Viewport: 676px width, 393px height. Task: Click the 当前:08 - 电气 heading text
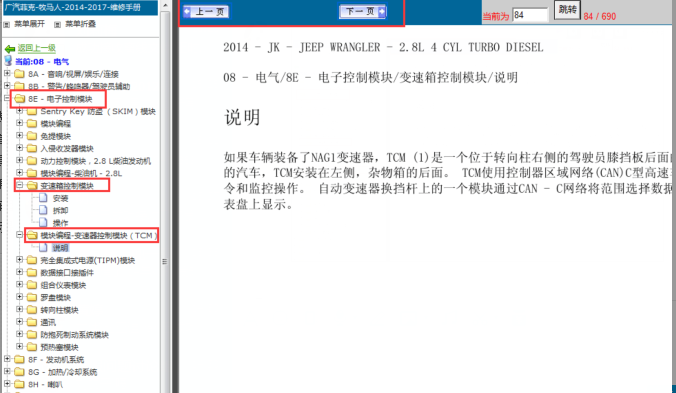pyautogui.click(x=42, y=62)
